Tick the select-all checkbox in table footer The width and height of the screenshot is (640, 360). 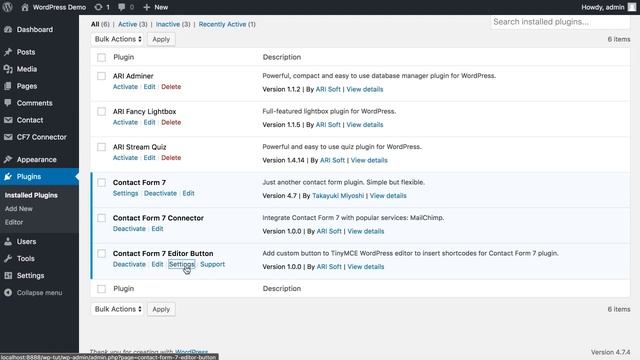(101, 289)
